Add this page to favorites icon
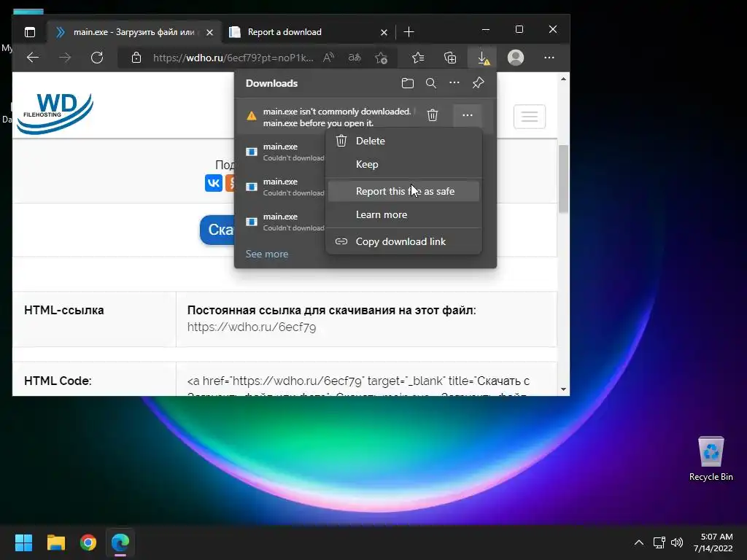 (381, 58)
